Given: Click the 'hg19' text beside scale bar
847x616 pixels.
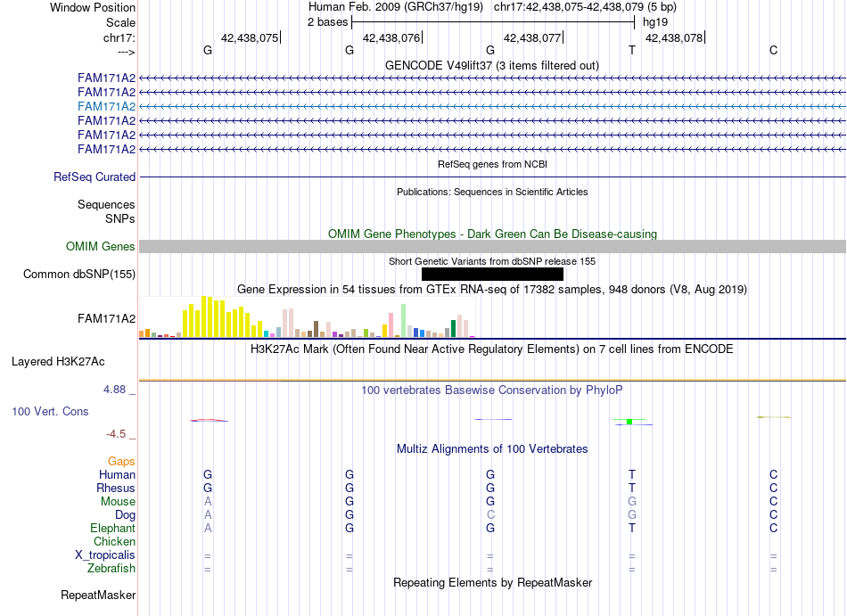Looking at the screenshot, I should click(655, 22).
